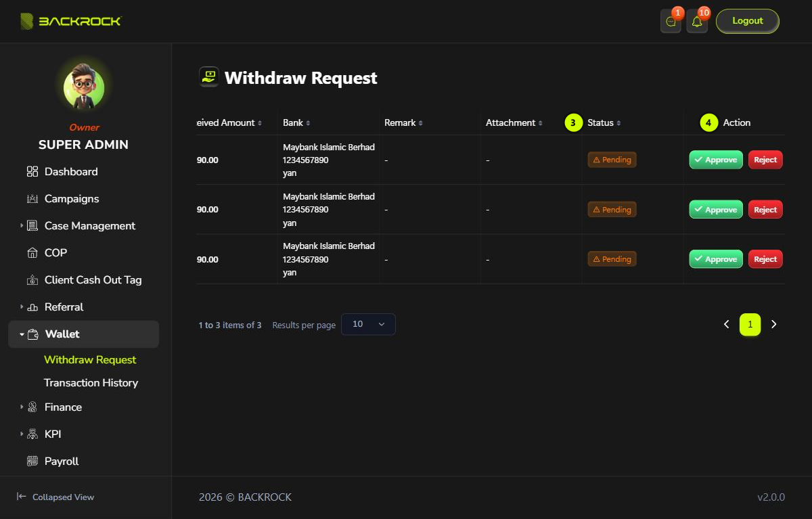Click the Withdraw Request title icon
The height and width of the screenshot is (519, 812).
tap(209, 77)
